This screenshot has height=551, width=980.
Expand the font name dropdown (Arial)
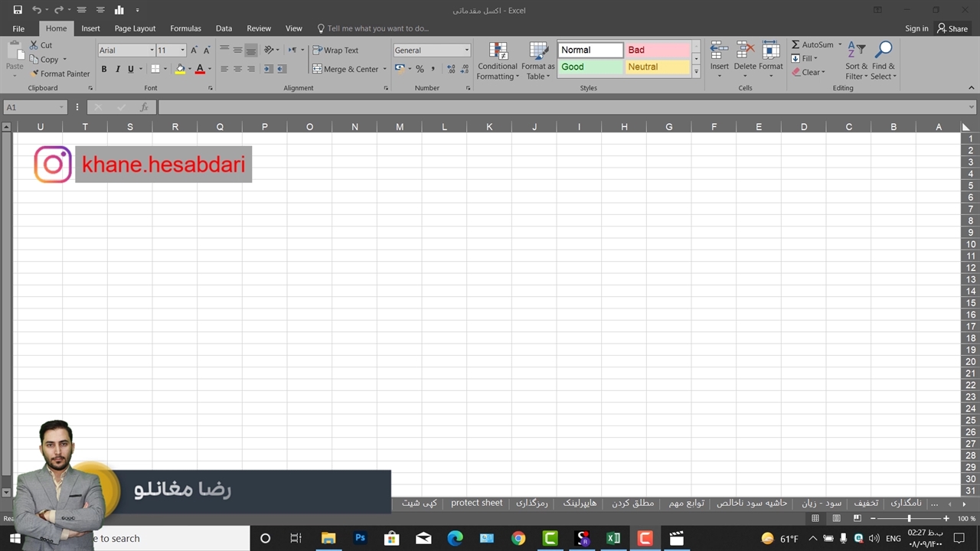[152, 51]
